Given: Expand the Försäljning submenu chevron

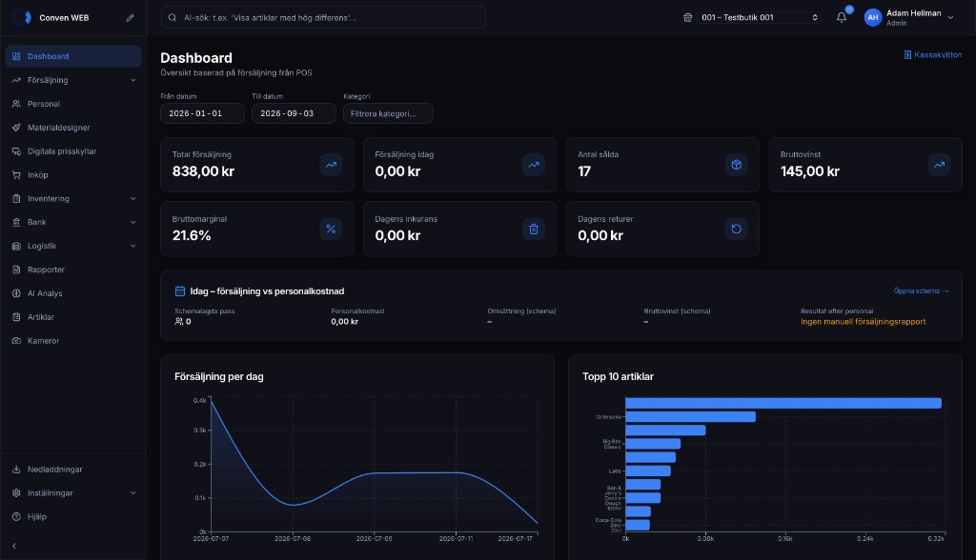Looking at the screenshot, I should 133,80.
